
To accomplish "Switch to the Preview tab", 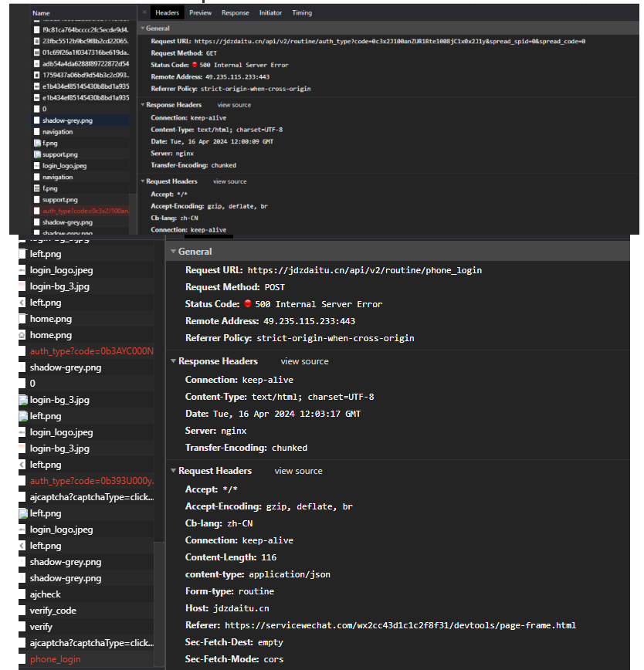I will (200, 13).
